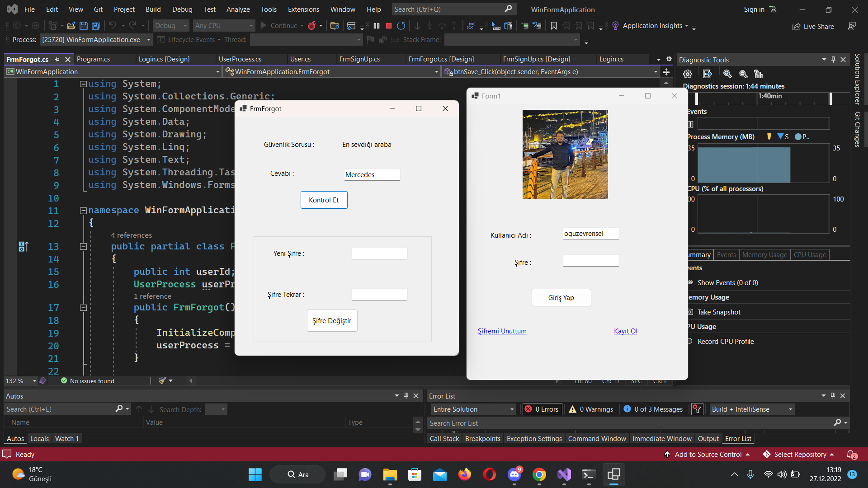Select the Take Snapshot icon under Memory Usage
Viewport: 868px width, 488px height.
coord(690,312)
